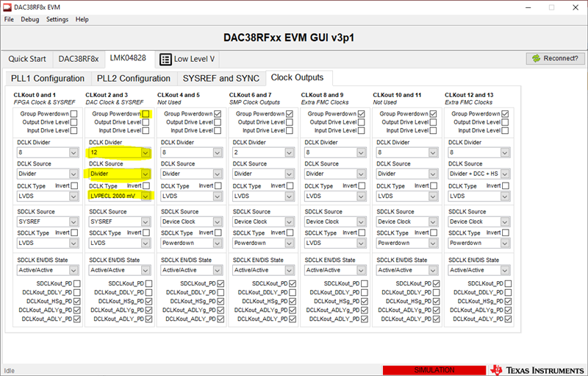Image resolution: width=588 pixels, height=376 pixels.
Task: Open SDCLK EN/DIS State dropdown for CLKout 2 and 3
Action: [120, 270]
